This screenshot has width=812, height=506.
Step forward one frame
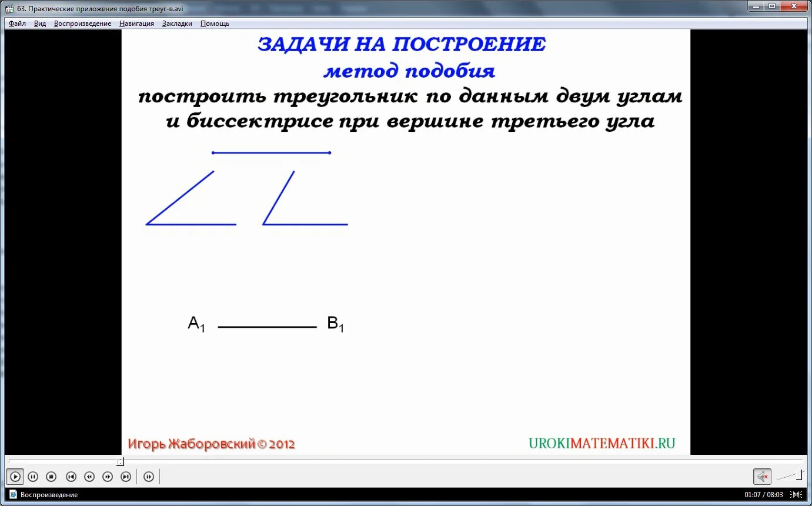(x=149, y=477)
